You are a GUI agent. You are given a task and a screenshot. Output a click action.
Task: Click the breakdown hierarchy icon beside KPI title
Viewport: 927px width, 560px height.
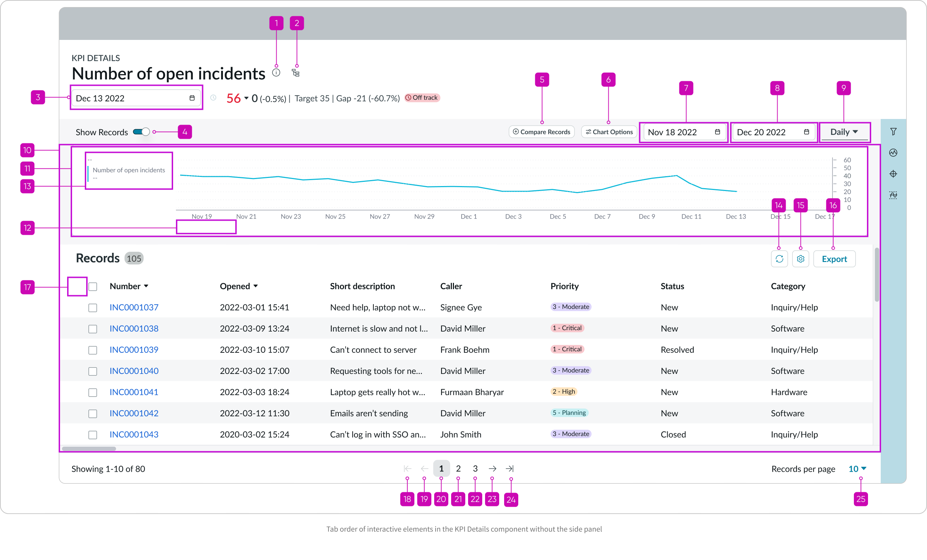coord(296,73)
